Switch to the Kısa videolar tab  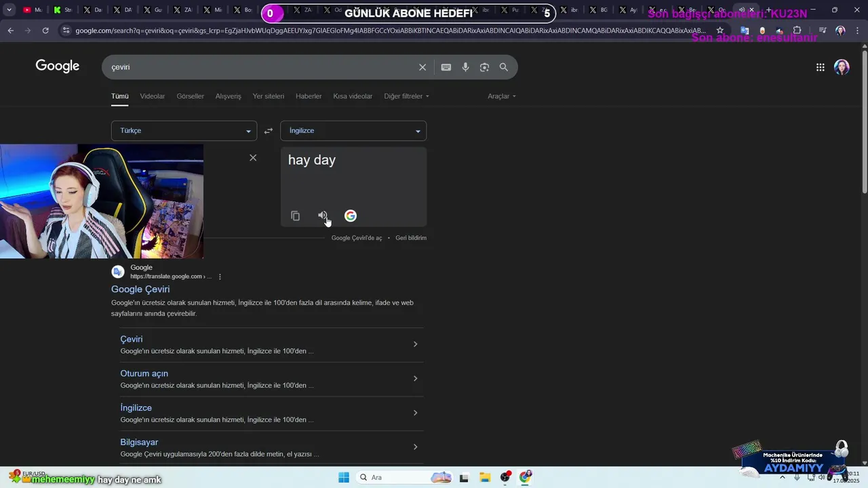pyautogui.click(x=353, y=96)
